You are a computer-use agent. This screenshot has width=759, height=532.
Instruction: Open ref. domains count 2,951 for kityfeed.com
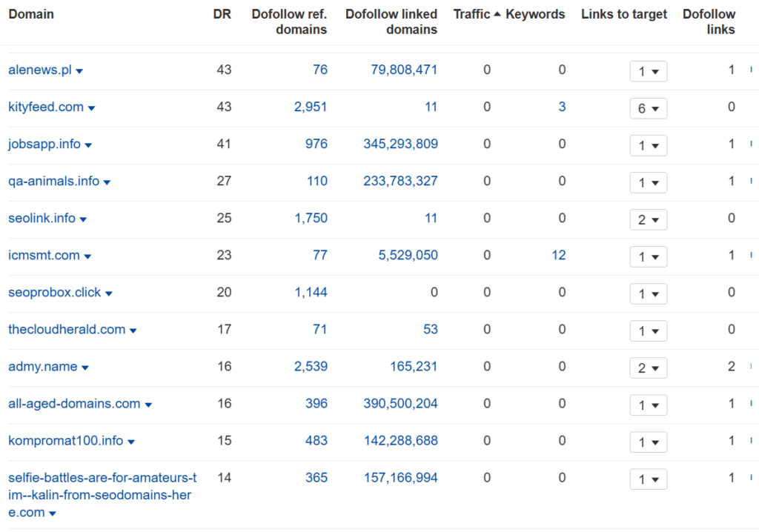coord(311,107)
